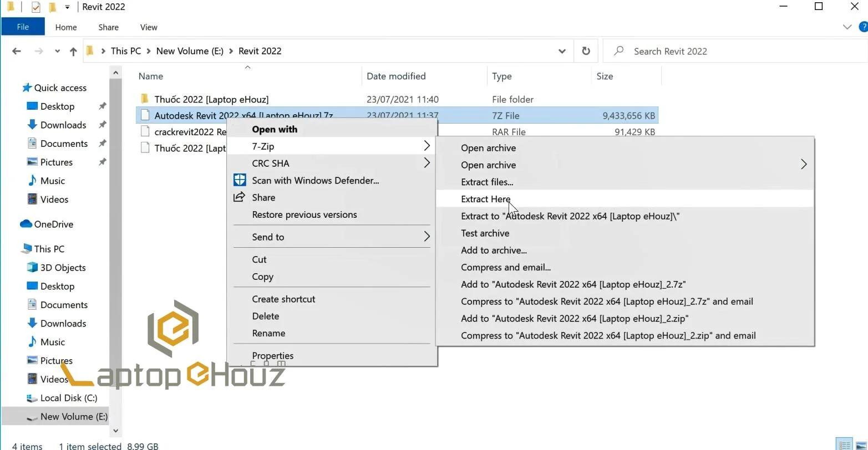Open Local Disk (C:) drive

click(x=68, y=398)
